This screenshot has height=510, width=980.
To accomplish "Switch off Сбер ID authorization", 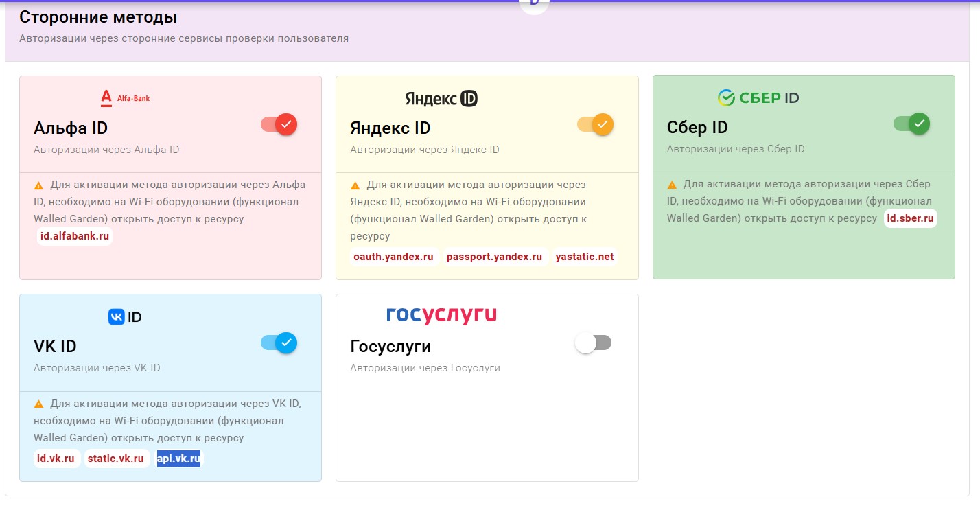I will pos(911,124).
